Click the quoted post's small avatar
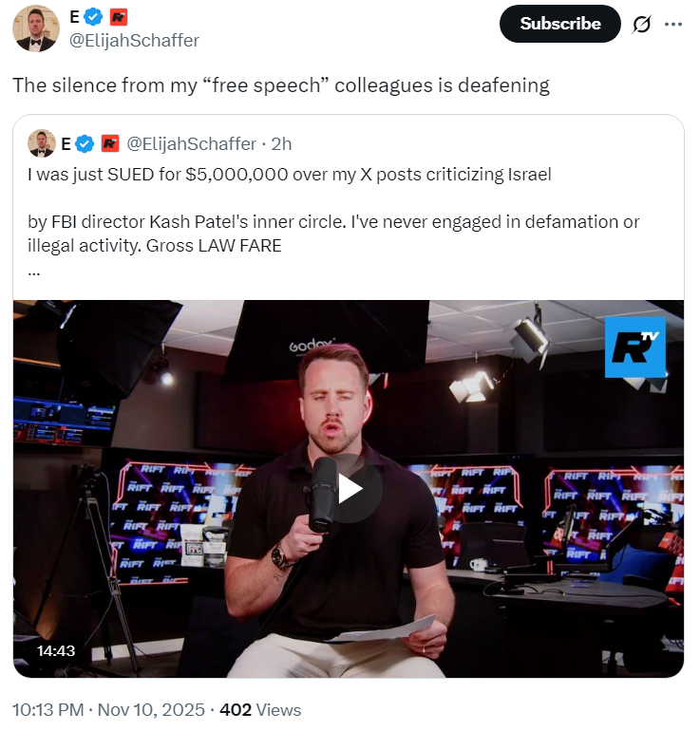700x731 pixels. 42,143
